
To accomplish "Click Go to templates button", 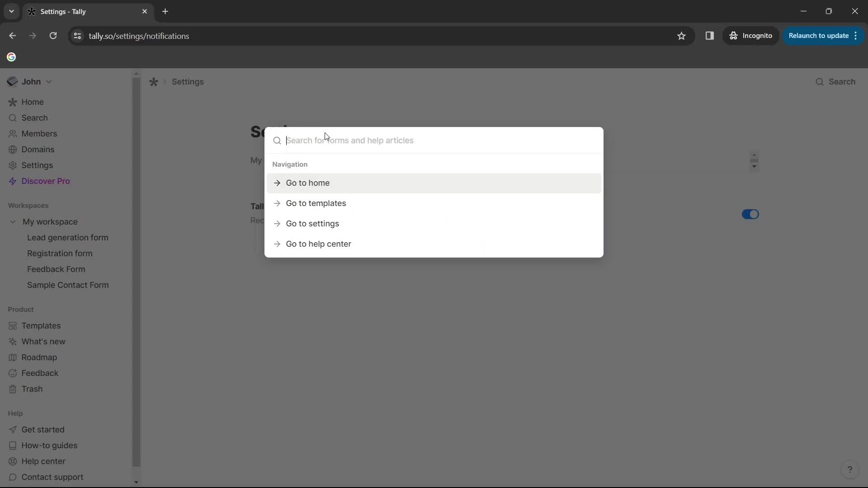I will click(316, 203).
